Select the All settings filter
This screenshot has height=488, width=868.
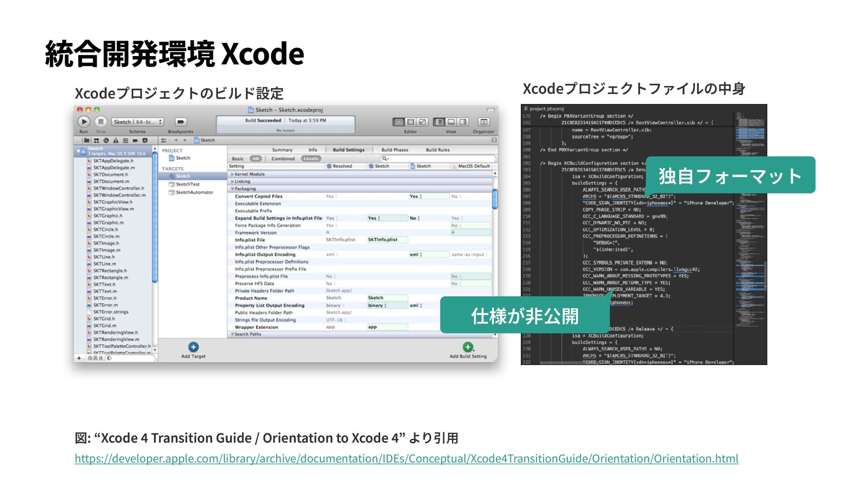pos(256,159)
